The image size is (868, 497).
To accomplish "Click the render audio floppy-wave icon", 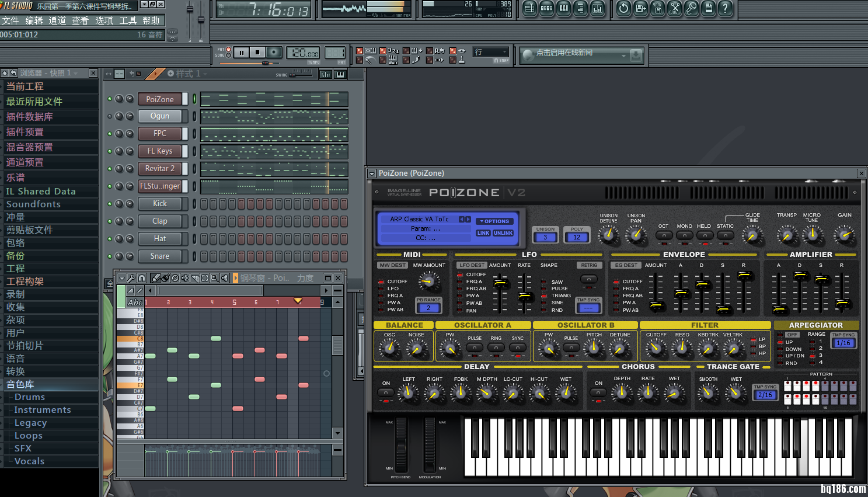I will 658,8.
